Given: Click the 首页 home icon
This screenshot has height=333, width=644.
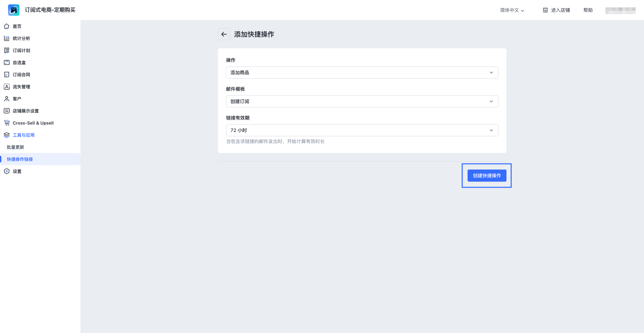Looking at the screenshot, I should (x=6, y=26).
